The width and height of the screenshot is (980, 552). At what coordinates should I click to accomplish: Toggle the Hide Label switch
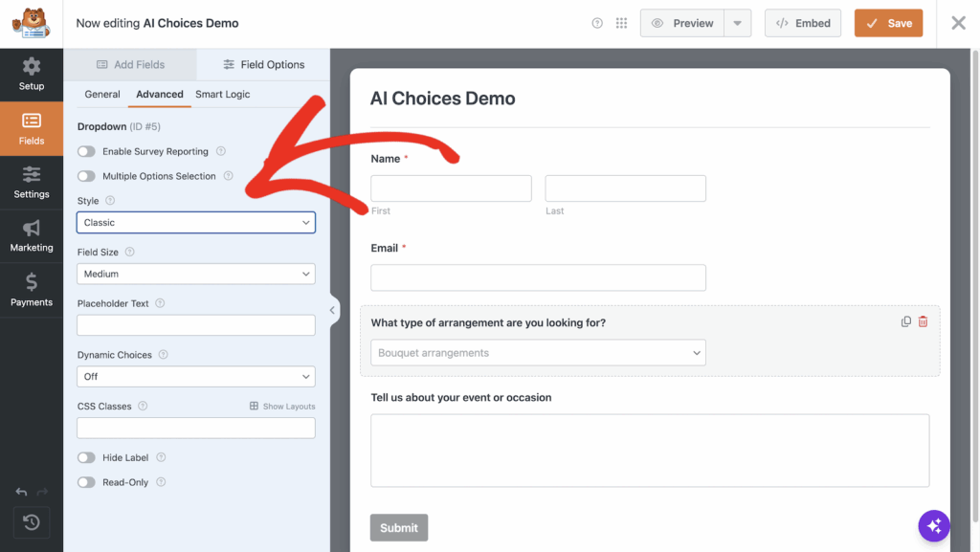(86, 457)
